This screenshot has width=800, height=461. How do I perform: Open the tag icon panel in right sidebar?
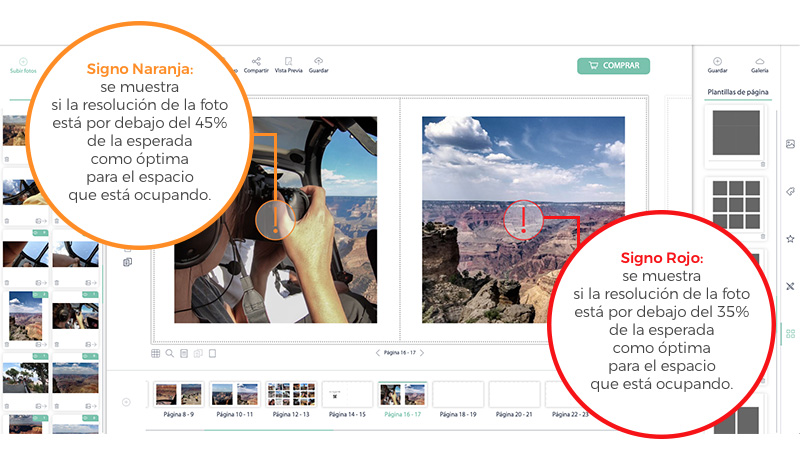tap(790, 191)
